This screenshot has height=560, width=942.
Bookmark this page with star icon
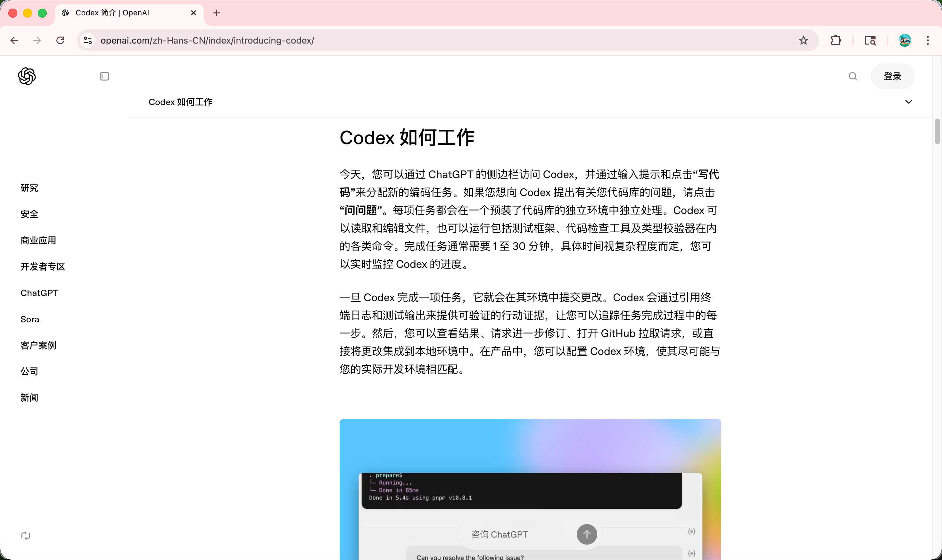(x=804, y=40)
